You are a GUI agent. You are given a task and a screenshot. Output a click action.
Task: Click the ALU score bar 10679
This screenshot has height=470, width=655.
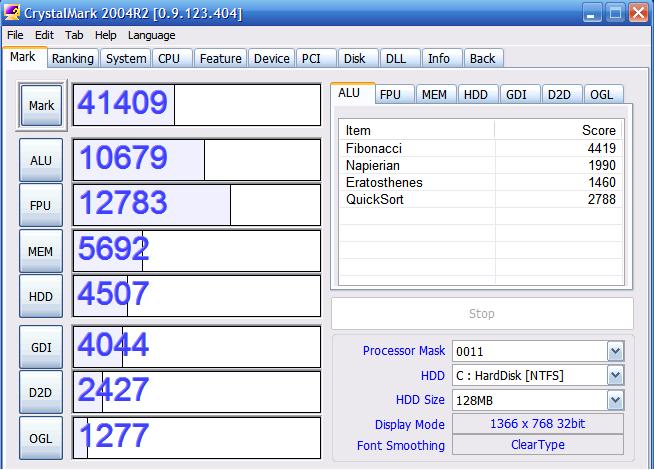click(x=197, y=160)
